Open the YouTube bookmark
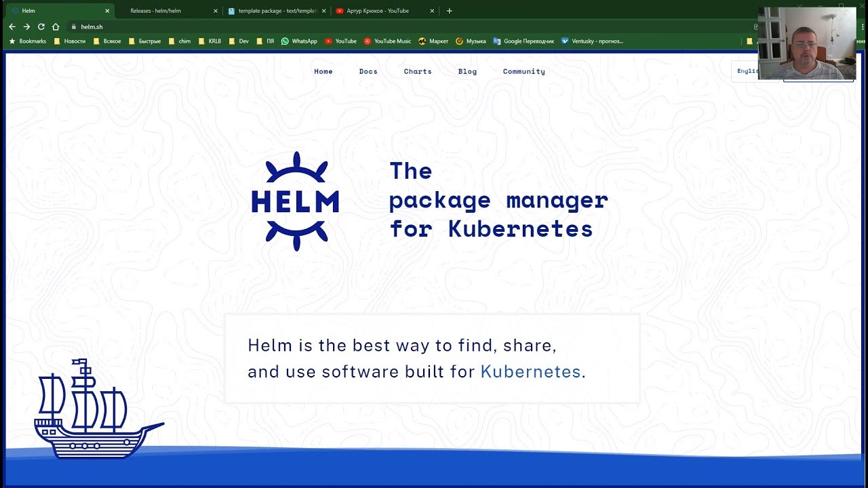The image size is (868, 488). (x=340, y=41)
